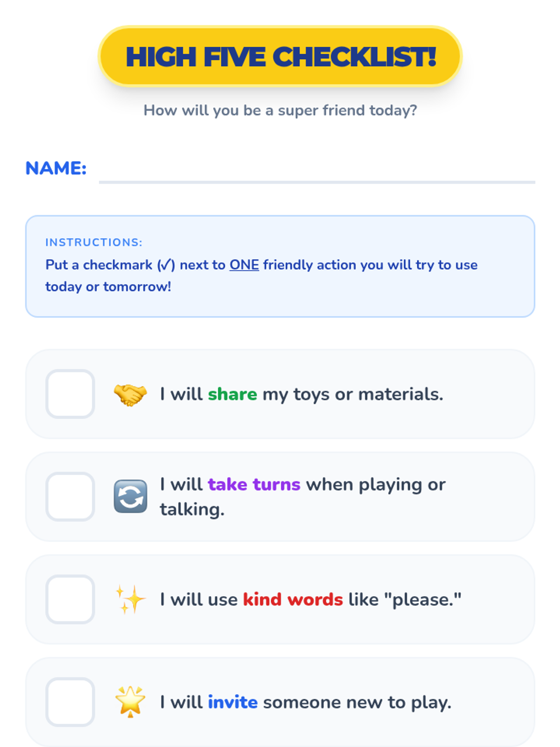Click the INSTRUCTIONS heading

coord(94,242)
